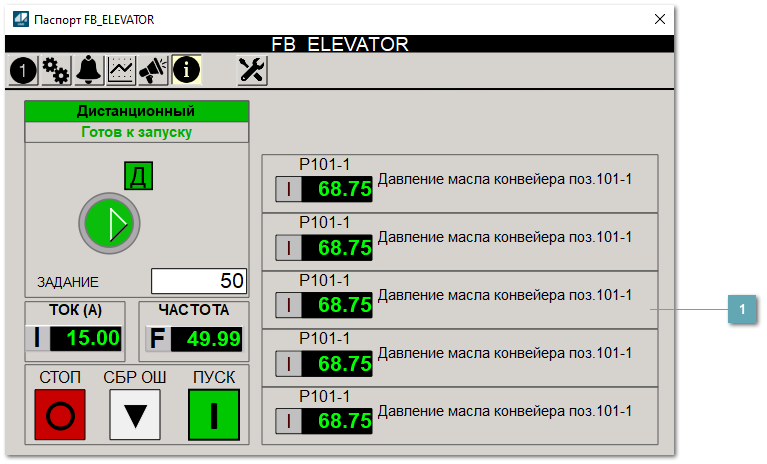Open the wrench and screwdriver service icon
This screenshot has width=767, height=464.
pos(251,69)
